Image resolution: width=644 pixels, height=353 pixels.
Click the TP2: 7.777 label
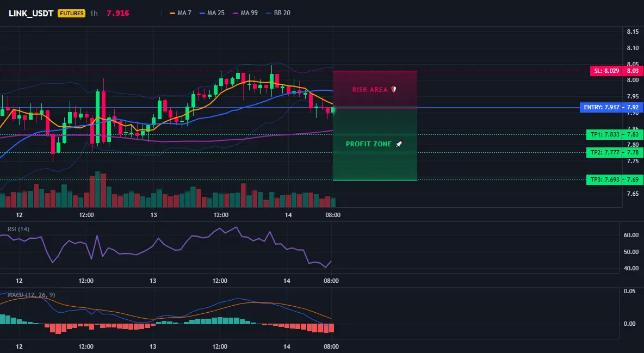(604, 152)
